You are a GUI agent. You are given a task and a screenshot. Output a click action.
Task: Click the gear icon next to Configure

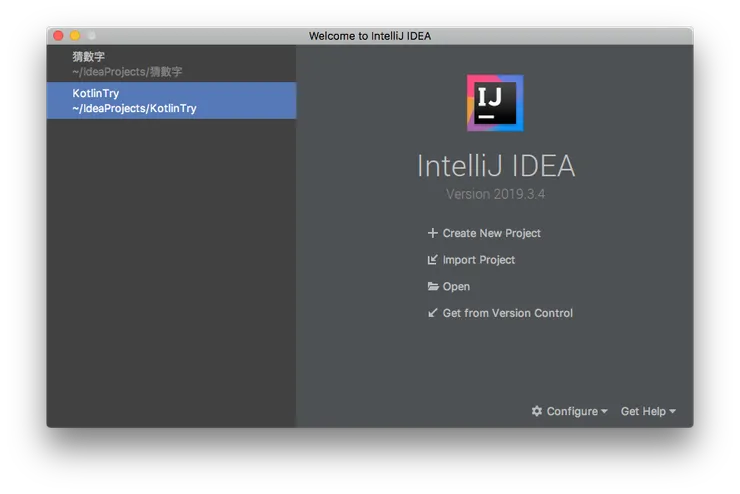click(537, 411)
